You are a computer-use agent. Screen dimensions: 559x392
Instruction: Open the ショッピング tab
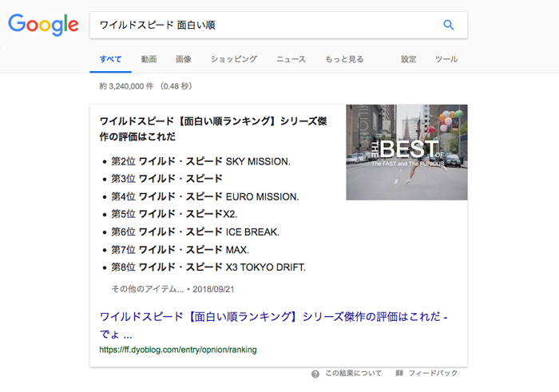point(234,59)
